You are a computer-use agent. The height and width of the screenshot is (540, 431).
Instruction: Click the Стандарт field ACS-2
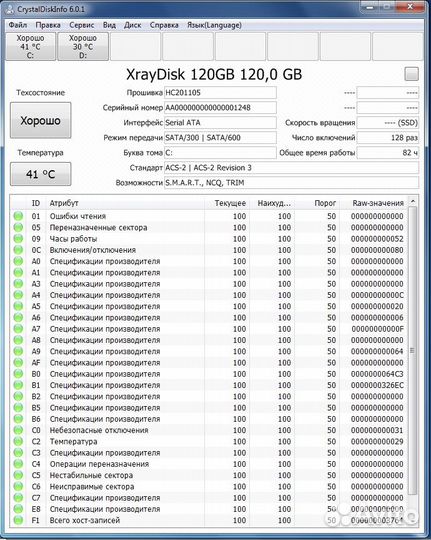pyautogui.click(x=291, y=168)
